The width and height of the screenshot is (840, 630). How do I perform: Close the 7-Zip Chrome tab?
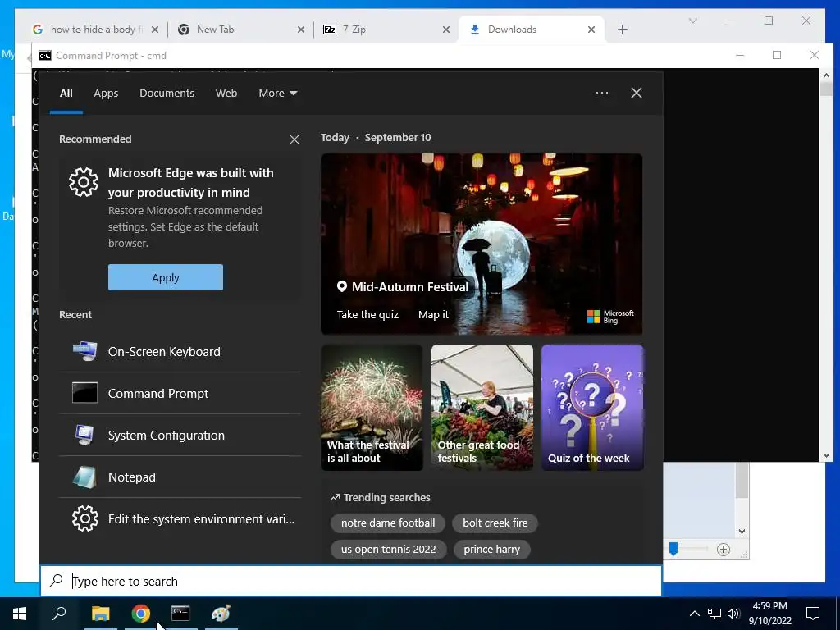445,30
